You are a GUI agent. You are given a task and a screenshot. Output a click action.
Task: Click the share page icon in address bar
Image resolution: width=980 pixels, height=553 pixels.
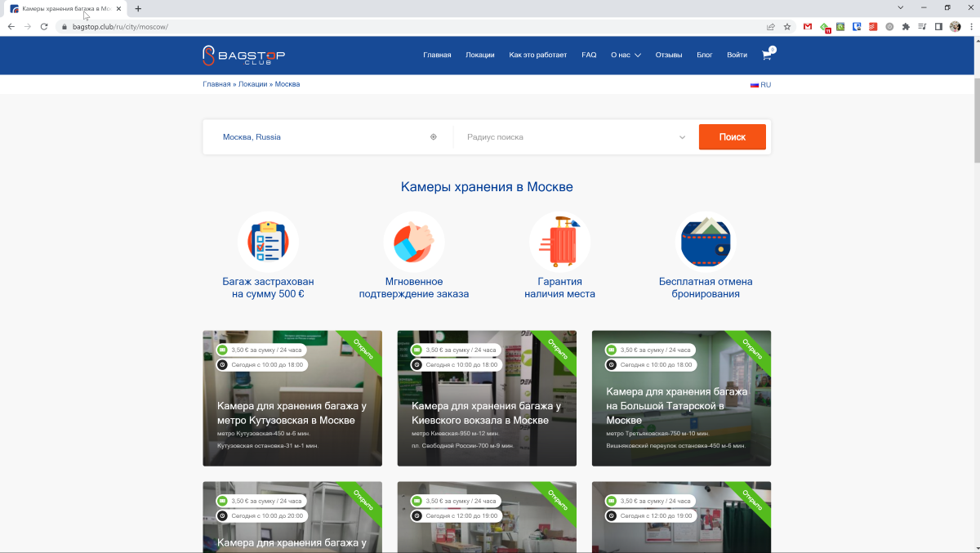pyautogui.click(x=771, y=26)
